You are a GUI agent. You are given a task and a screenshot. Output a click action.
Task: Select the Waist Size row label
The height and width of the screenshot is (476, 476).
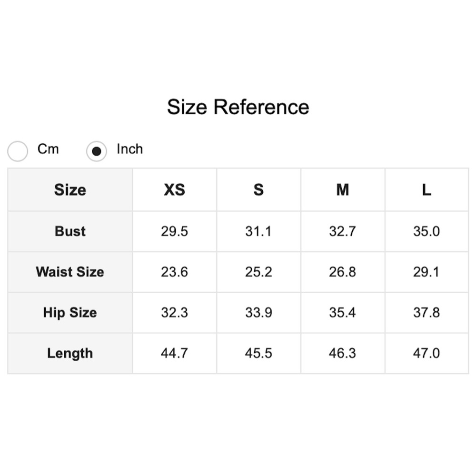pos(70,272)
